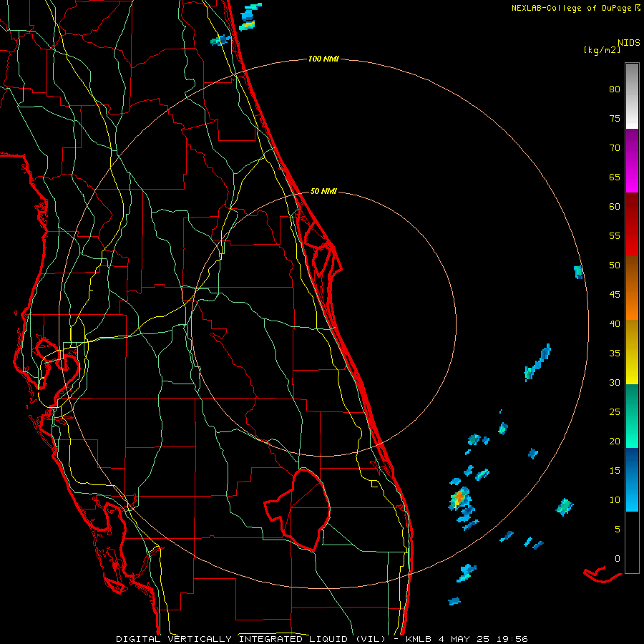Click the 15 value on the color scale
This screenshot has width=644, height=644.
coord(615,471)
